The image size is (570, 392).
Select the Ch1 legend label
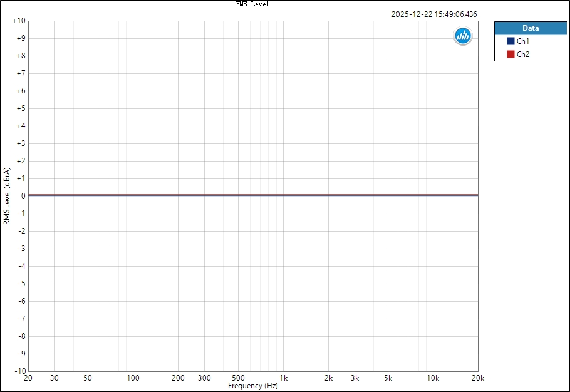(x=523, y=41)
